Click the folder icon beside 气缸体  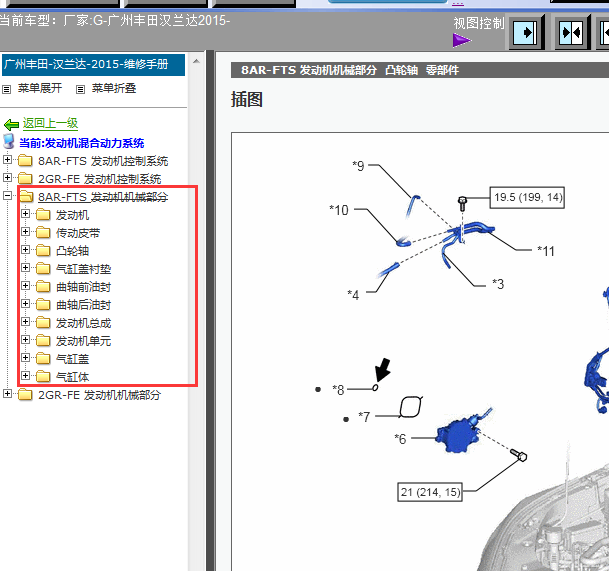43,376
